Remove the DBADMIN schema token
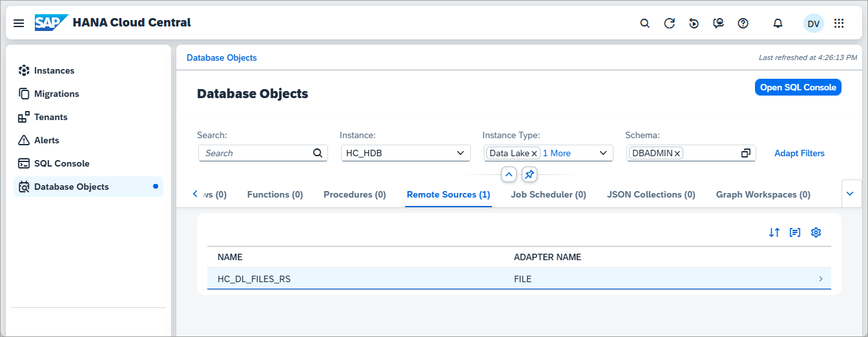868x337 pixels. tap(677, 154)
